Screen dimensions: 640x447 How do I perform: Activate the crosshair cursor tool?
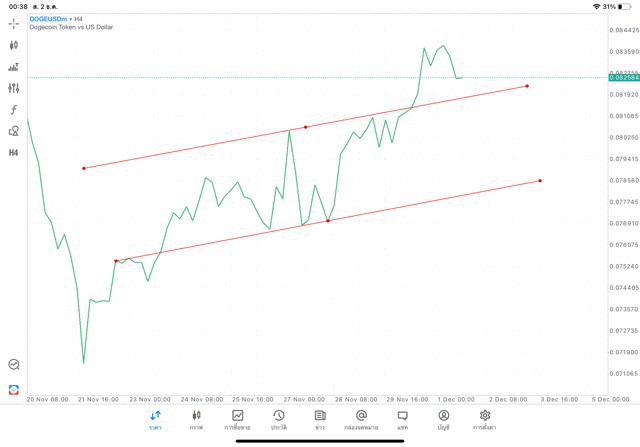[14, 23]
